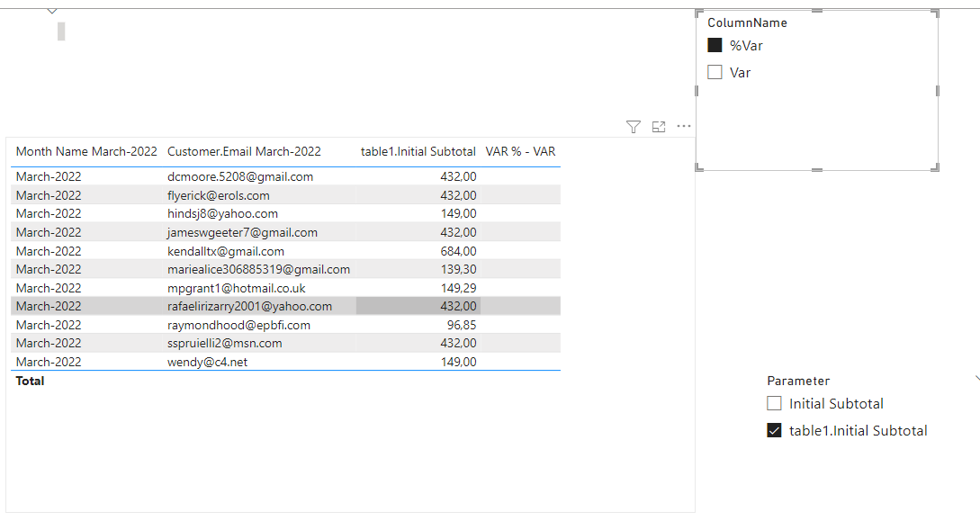Grab ColumnName slicer bottom-right corner handle
Image resolution: width=980 pixels, height=521 pixels.
[936, 167]
